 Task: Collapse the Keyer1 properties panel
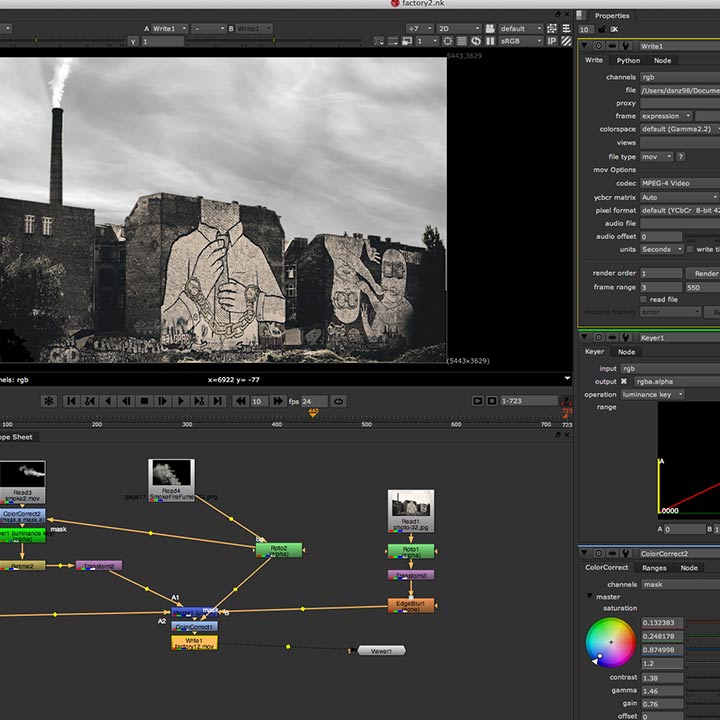tap(585, 338)
